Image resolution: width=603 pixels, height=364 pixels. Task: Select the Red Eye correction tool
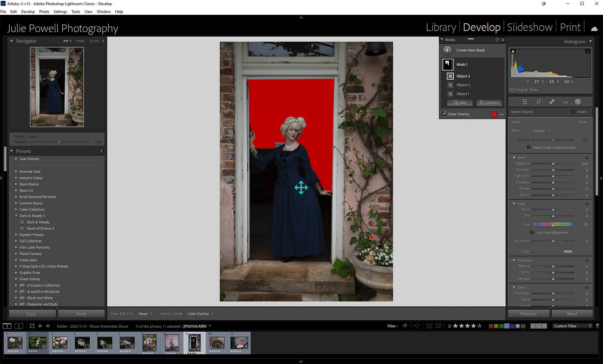tap(565, 102)
